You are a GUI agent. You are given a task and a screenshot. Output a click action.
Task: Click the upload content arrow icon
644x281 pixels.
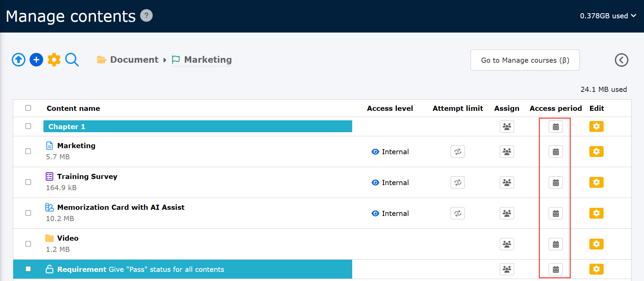click(19, 60)
